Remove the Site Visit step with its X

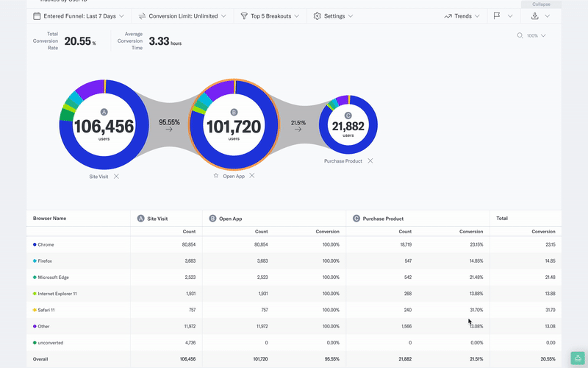pos(117,177)
